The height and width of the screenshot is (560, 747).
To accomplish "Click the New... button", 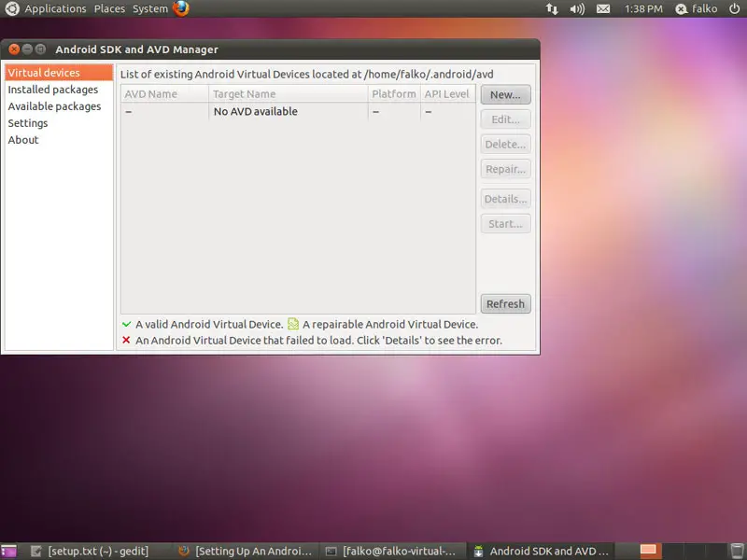I will pos(505,95).
